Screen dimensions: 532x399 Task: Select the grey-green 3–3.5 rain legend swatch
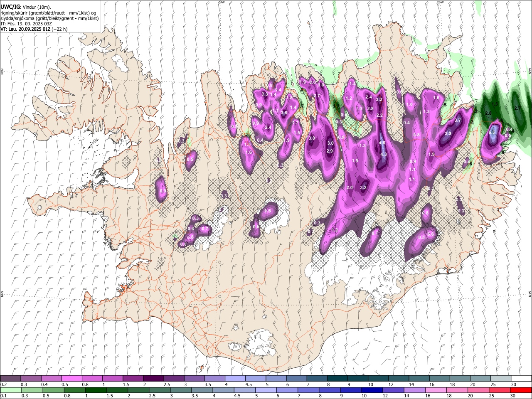(x=181, y=390)
